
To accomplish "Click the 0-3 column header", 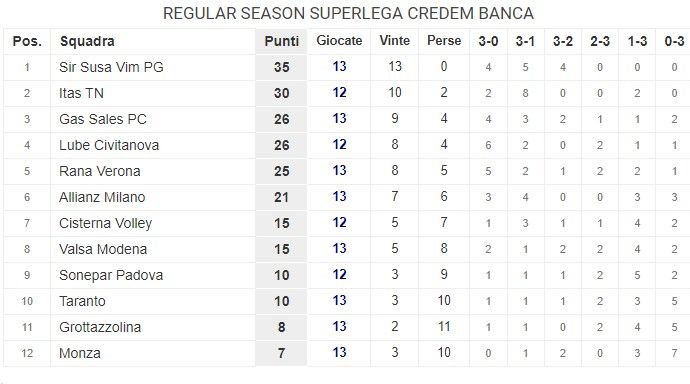I will [x=674, y=41].
